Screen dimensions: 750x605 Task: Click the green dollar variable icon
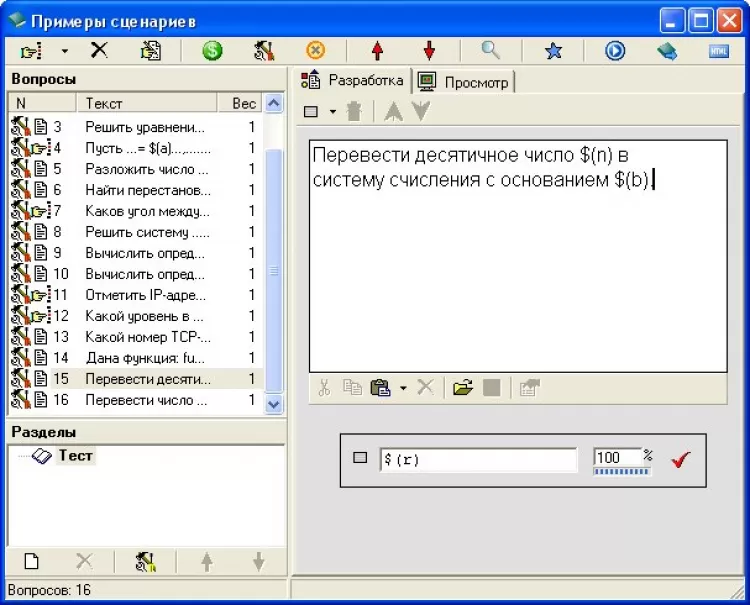[x=212, y=51]
